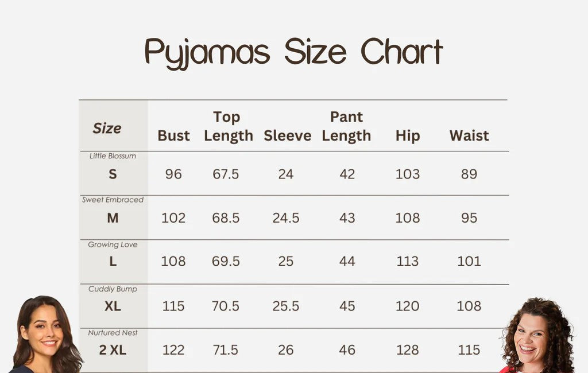
Task: Select the Waist column header
Action: (469, 136)
